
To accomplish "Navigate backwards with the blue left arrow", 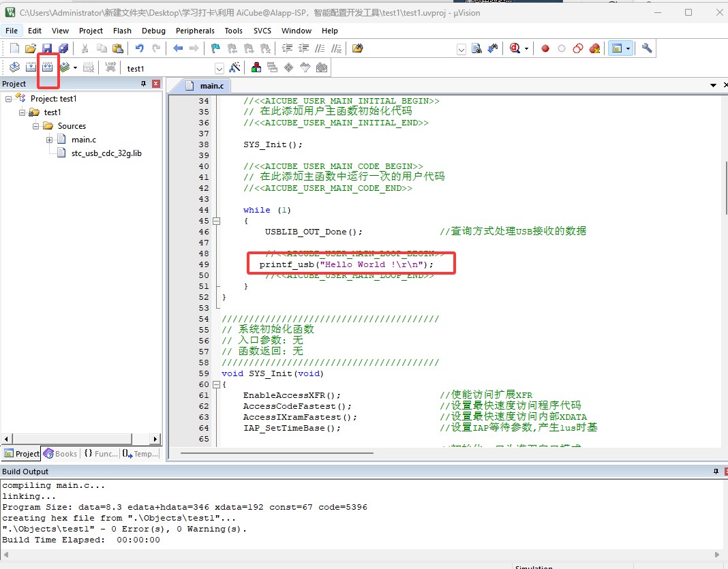I will pos(178,48).
